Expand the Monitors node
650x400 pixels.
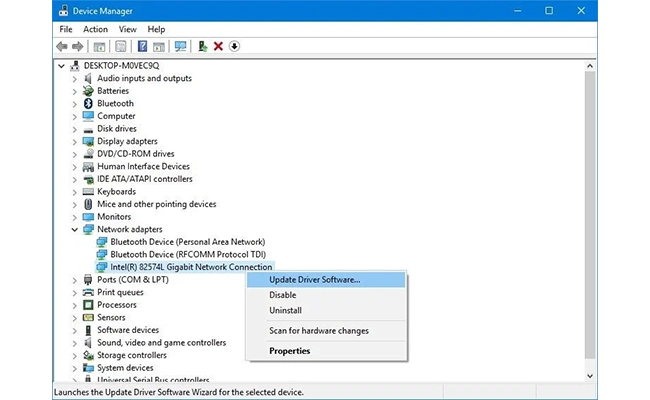(x=75, y=217)
